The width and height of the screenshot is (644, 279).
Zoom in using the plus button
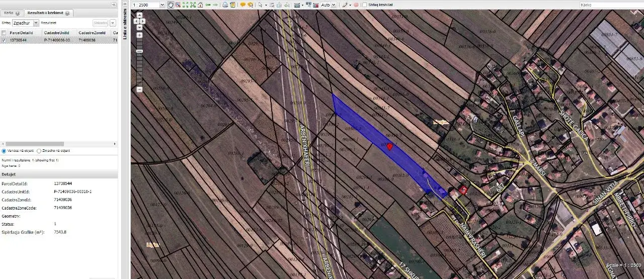point(140,35)
